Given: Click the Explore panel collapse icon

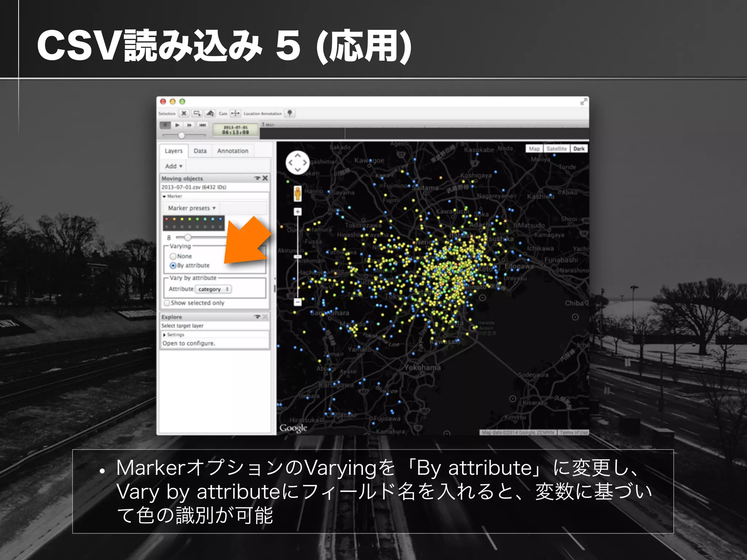Looking at the screenshot, I should 257,317.
